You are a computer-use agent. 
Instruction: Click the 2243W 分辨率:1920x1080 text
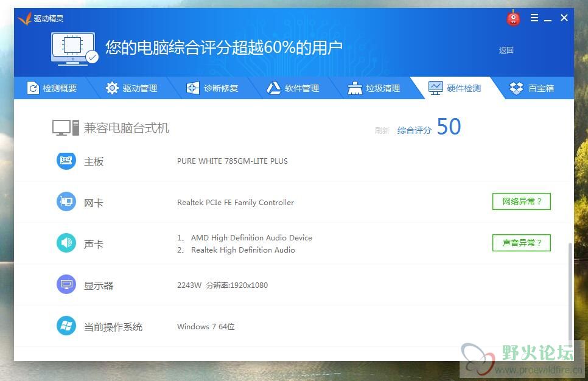point(222,285)
